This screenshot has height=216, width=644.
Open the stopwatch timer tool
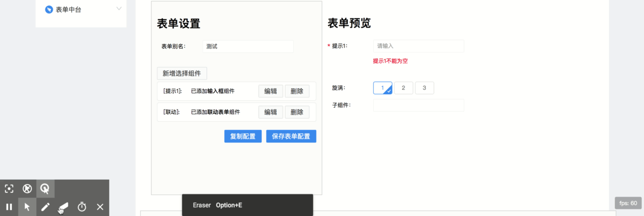[82, 207]
